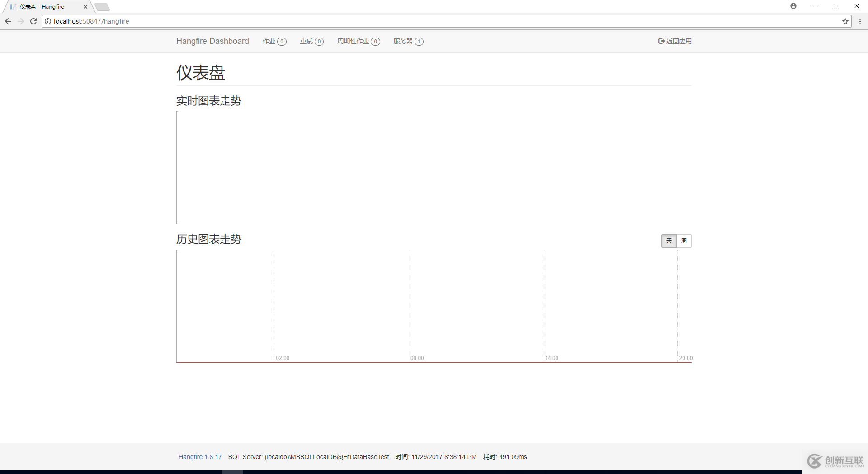Image resolution: width=868 pixels, height=474 pixels.
Task: Open the Hangfire 1.6.17 footer link
Action: coord(200,457)
